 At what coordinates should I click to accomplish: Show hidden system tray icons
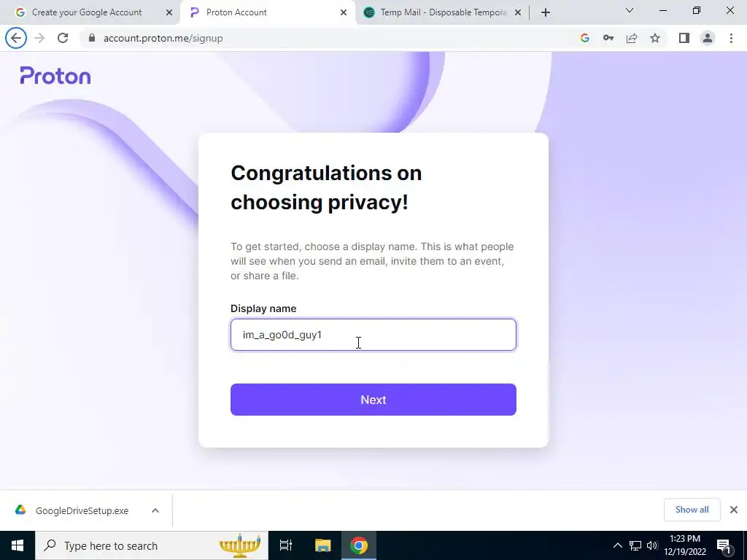coord(617,545)
